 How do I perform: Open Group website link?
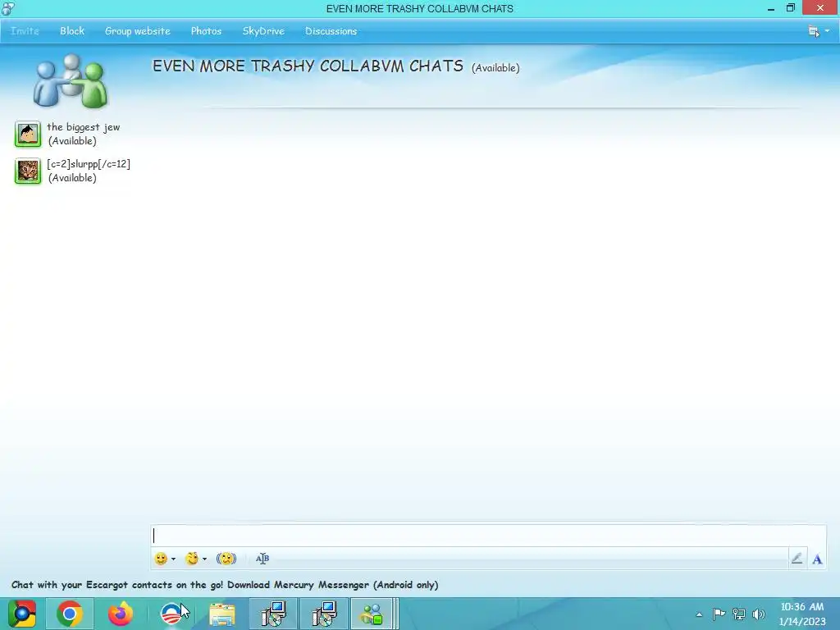(138, 31)
